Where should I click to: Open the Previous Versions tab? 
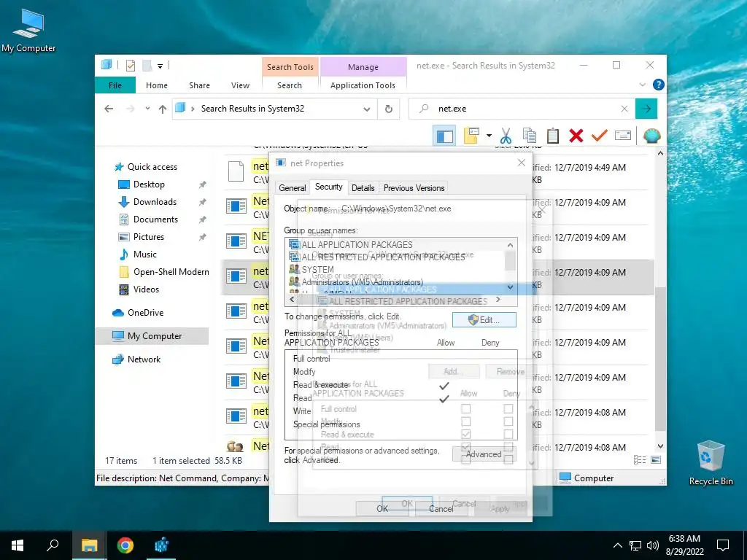[x=414, y=188]
